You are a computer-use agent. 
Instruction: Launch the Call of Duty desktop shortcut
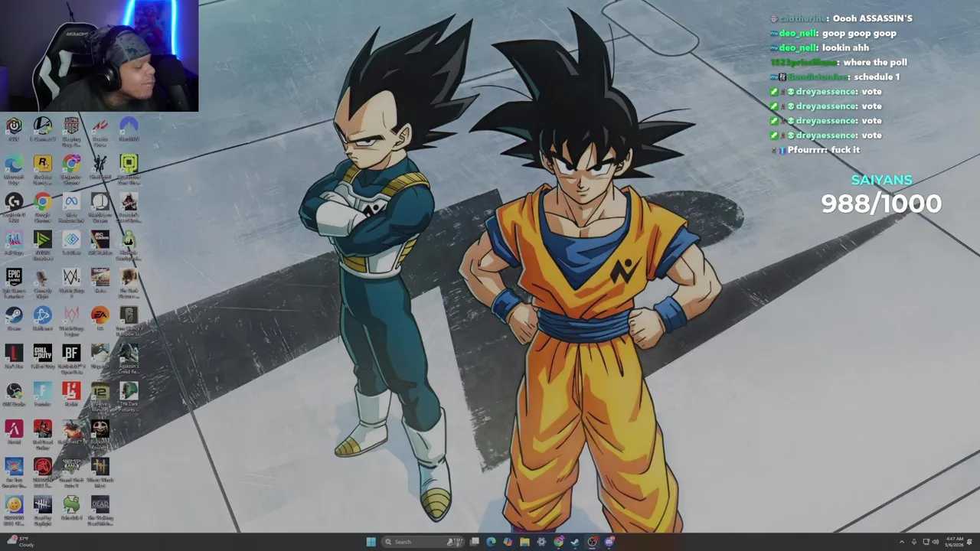pyautogui.click(x=42, y=357)
